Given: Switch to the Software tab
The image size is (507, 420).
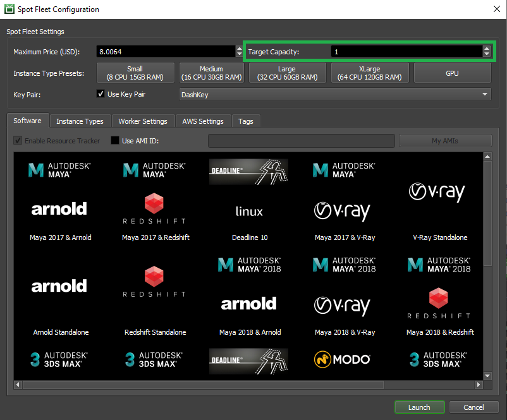Looking at the screenshot, I should [x=27, y=121].
